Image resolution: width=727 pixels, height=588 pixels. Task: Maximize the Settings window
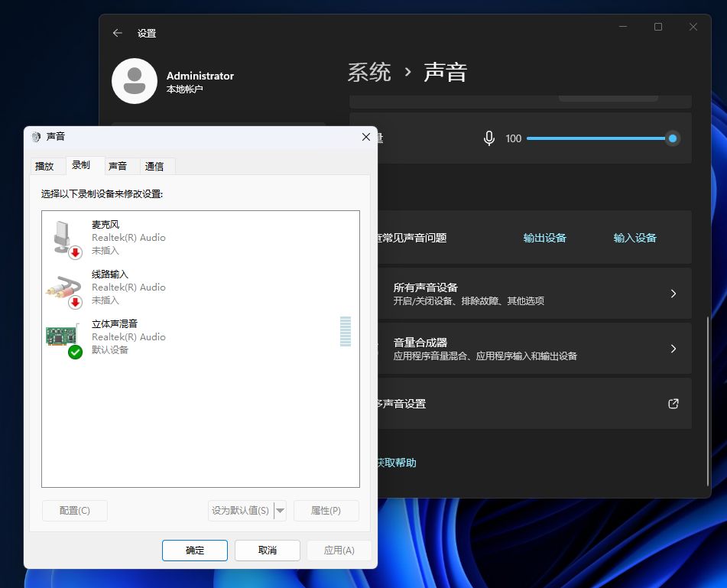pyautogui.click(x=658, y=27)
